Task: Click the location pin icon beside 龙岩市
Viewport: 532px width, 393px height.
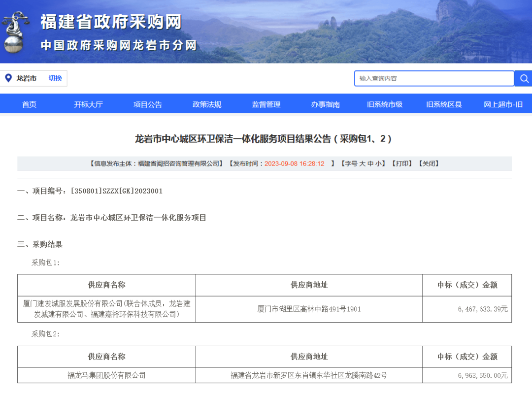Action: click(x=8, y=78)
